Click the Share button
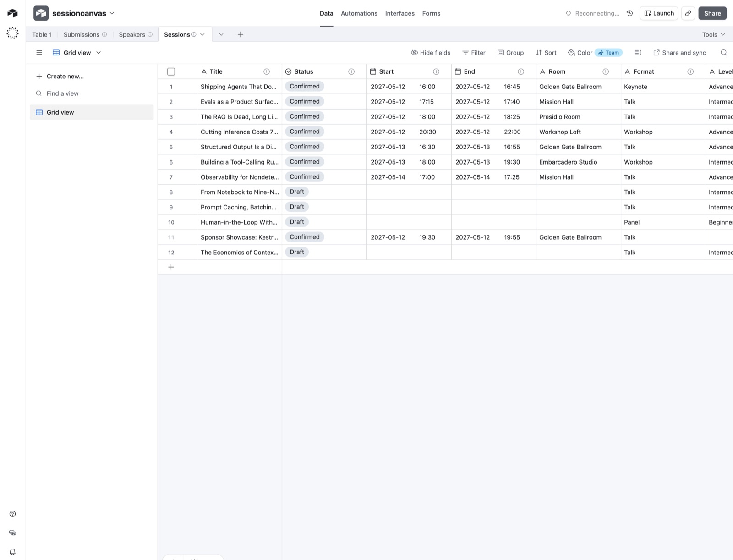The width and height of the screenshot is (733, 560). point(712,13)
